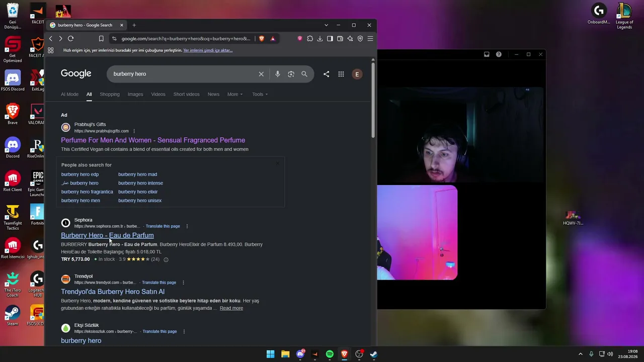Search for burberry hero edp
This screenshot has height=362, width=644.
click(x=80, y=174)
